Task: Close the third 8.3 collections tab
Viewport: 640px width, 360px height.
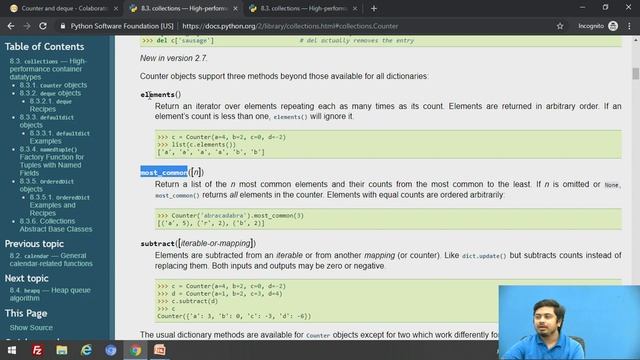Action: (355, 9)
